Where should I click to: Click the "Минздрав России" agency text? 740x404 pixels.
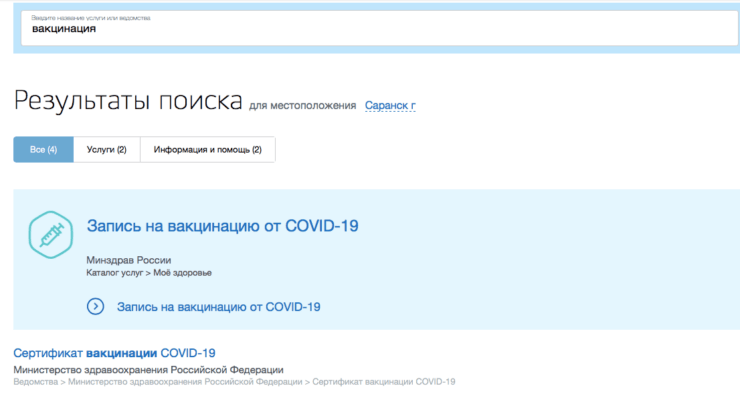(x=128, y=259)
